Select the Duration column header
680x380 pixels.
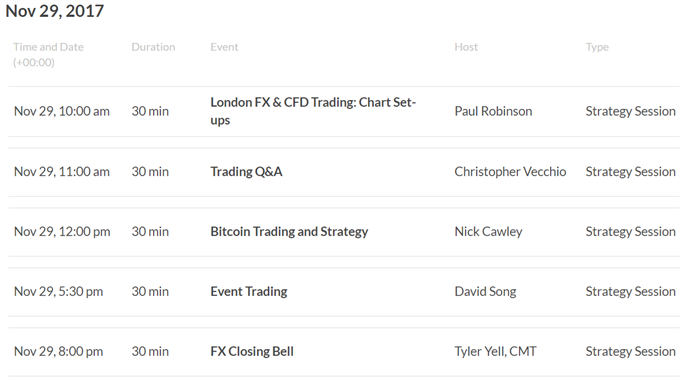point(154,47)
